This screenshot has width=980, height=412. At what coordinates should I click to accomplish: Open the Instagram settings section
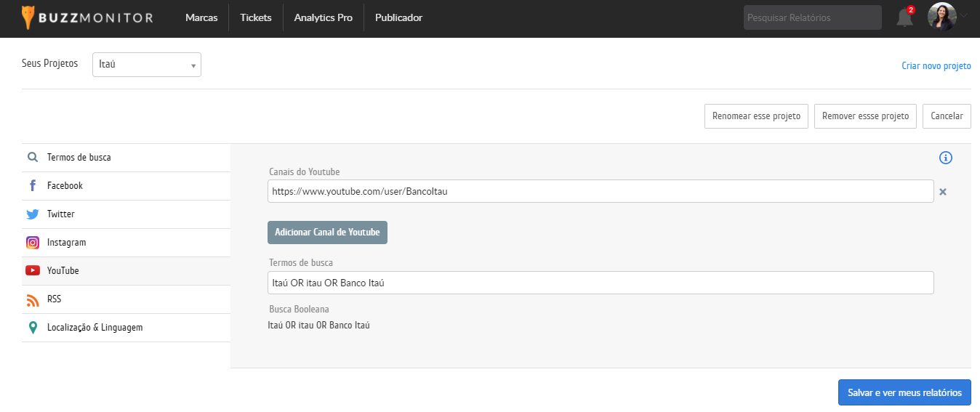[x=66, y=243]
